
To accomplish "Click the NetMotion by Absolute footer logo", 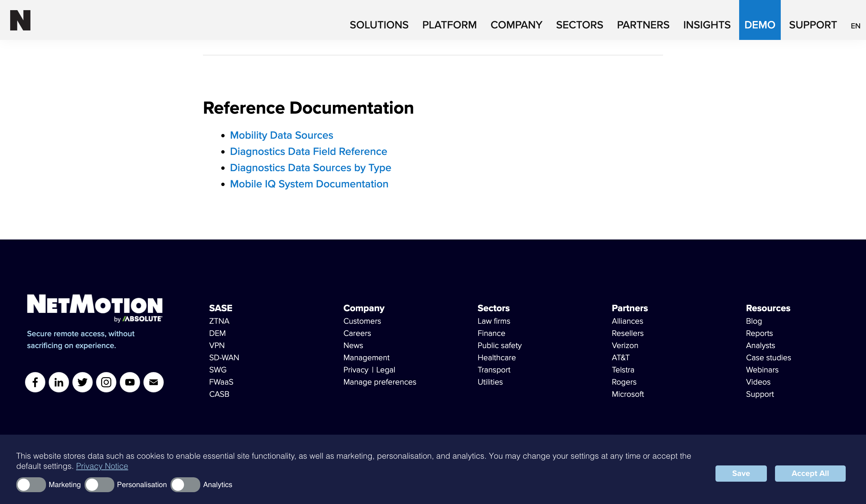I will tap(95, 308).
